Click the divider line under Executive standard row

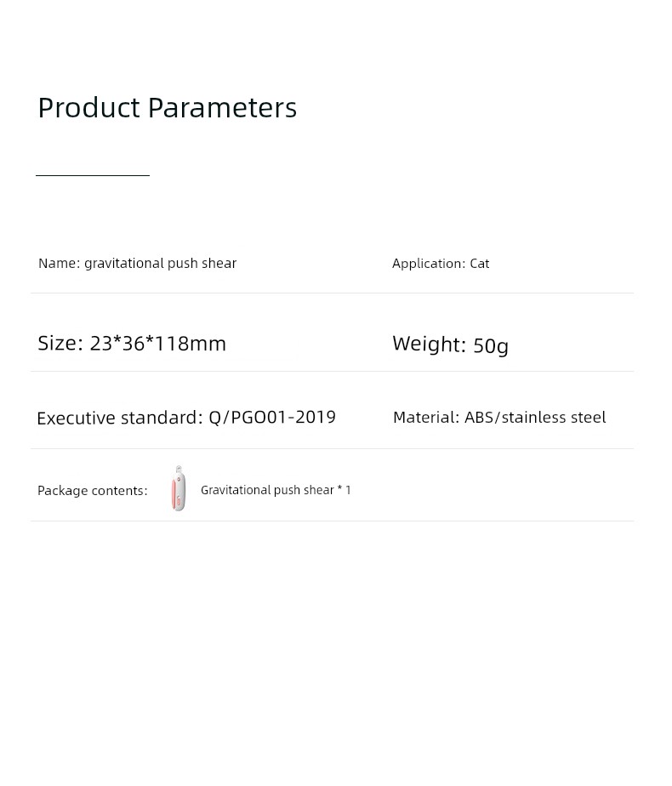pyautogui.click(x=333, y=448)
